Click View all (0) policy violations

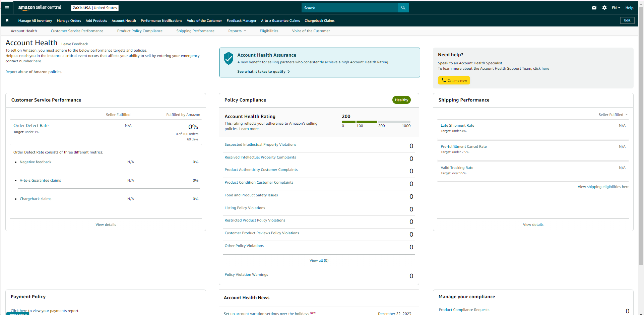coord(319,260)
